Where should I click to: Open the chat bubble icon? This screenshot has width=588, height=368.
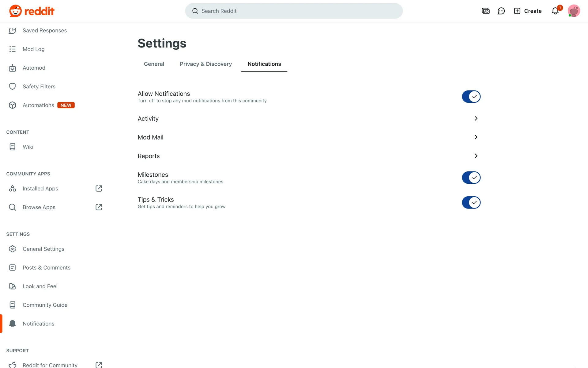501,11
